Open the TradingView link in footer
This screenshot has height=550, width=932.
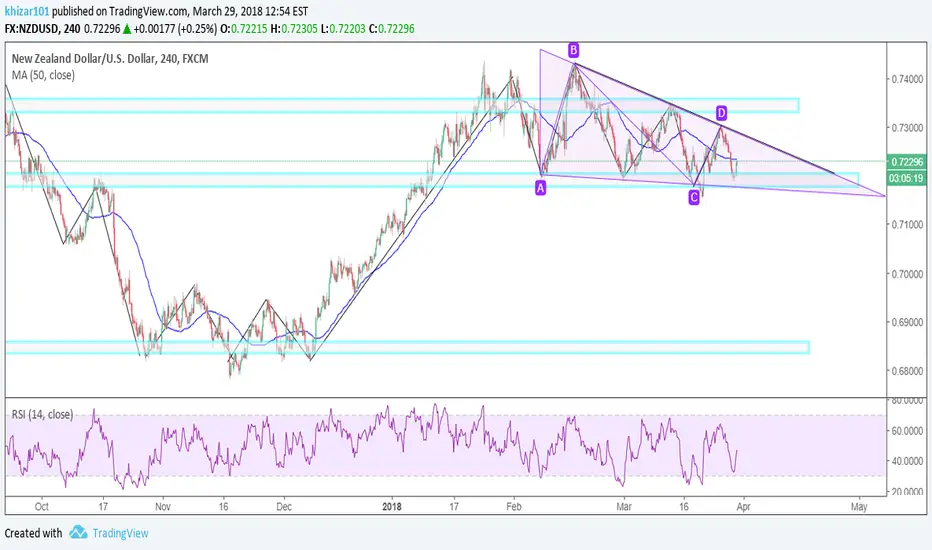tap(120, 533)
